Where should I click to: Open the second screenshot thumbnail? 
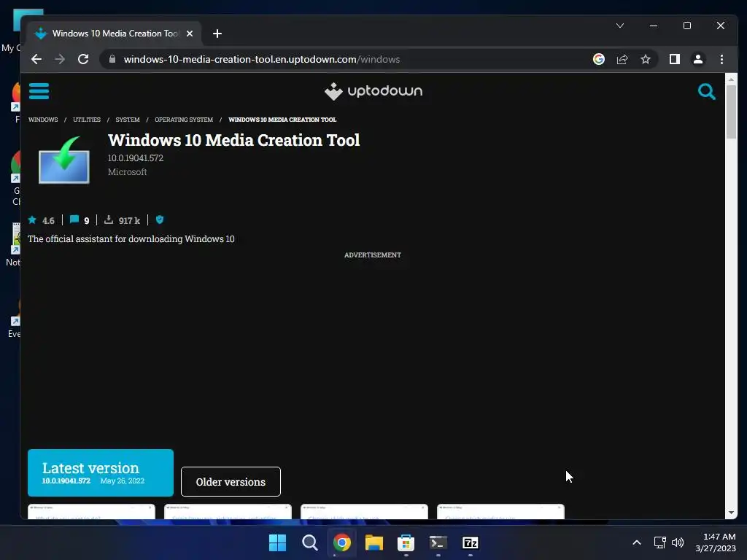[228, 511]
